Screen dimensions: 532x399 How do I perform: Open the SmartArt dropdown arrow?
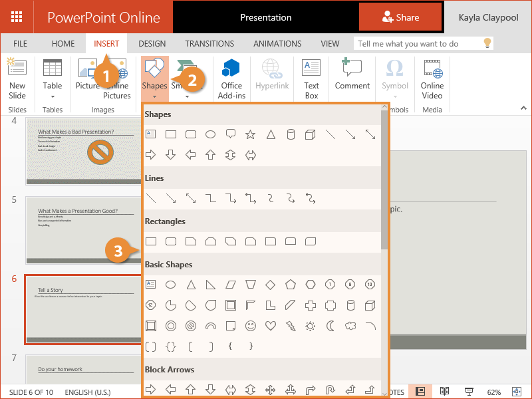[187, 96]
